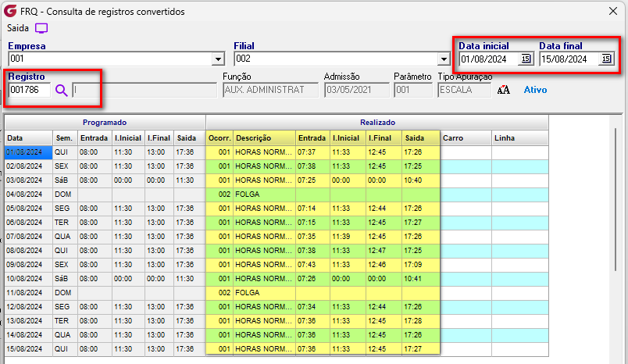The width and height of the screenshot is (628, 364).
Task: Click realized entrada 07:43 cell
Action: click(x=312, y=265)
